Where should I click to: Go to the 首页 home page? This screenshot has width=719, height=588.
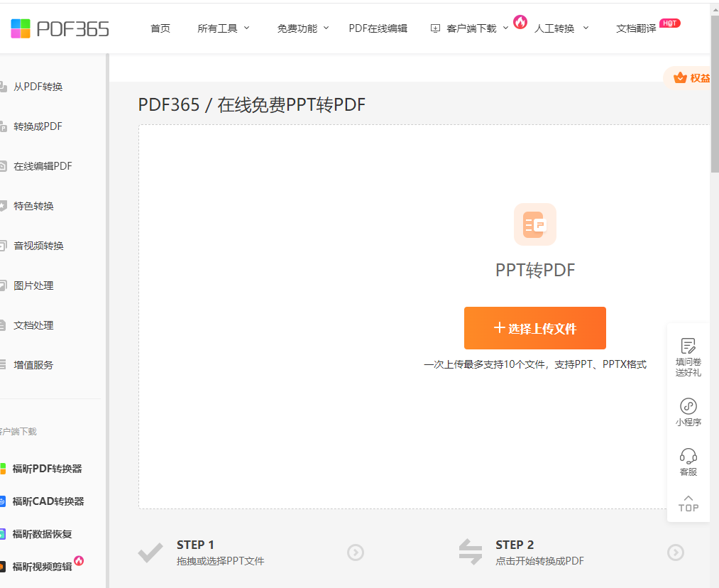click(160, 28)
